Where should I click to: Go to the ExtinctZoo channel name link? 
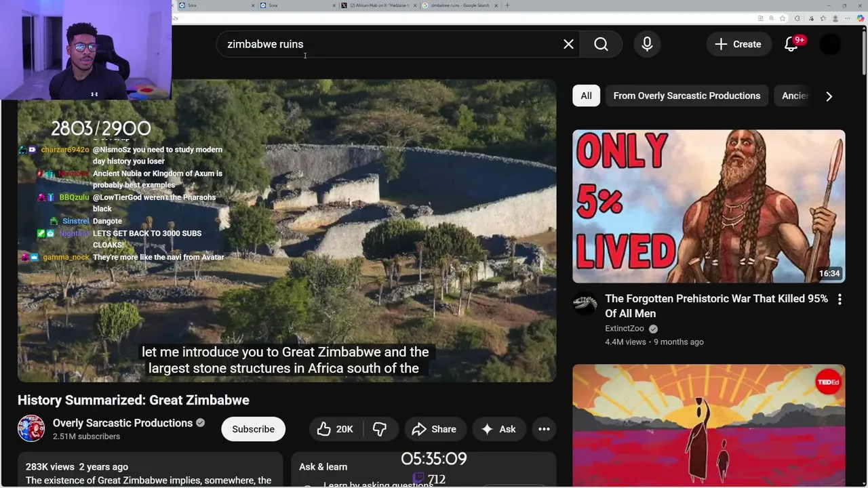(625, 329)
